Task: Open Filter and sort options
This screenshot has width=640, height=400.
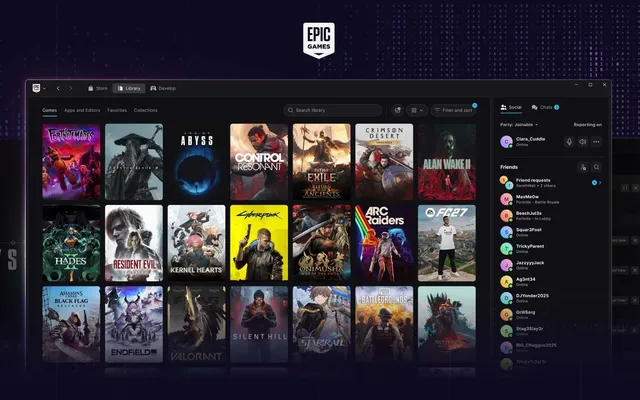Action: (453, 110)
